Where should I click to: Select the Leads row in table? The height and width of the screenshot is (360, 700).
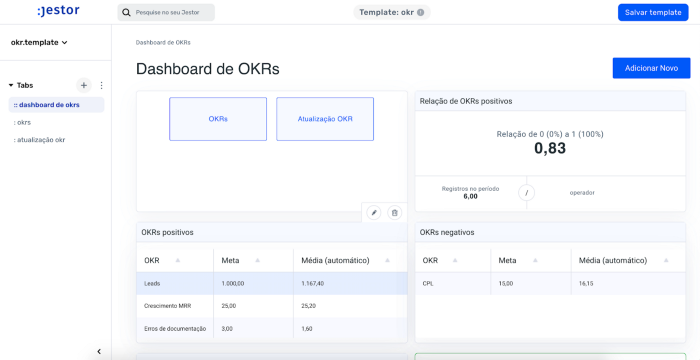pos(271,284)
